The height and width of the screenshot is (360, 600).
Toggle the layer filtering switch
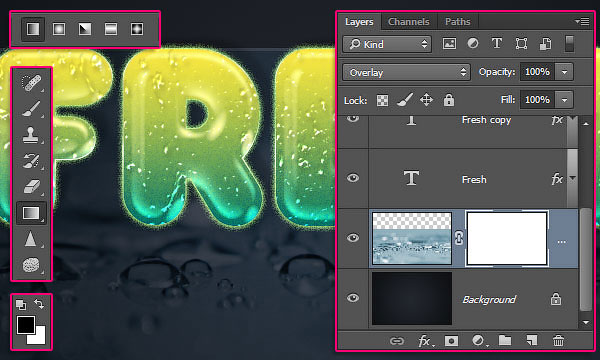pyautogui.click(x=569, y=44)
